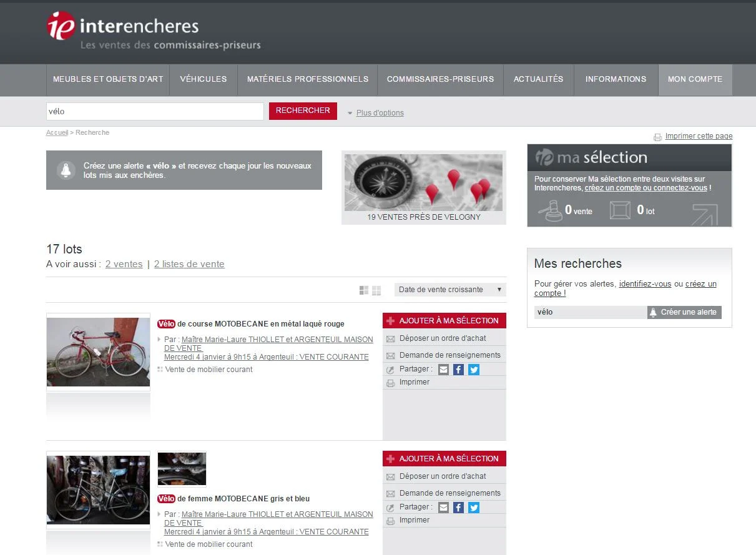The height and width of the screenshot is (555, 756).
Task: Click envelope icon for first Déposer un ordre d'achat
Action: 391,339
